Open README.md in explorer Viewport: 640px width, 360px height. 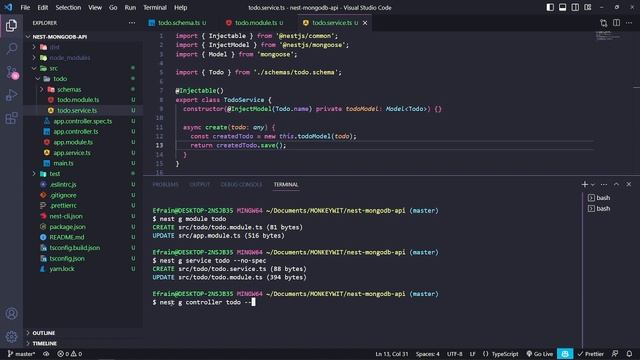click(x=67, y=237)
